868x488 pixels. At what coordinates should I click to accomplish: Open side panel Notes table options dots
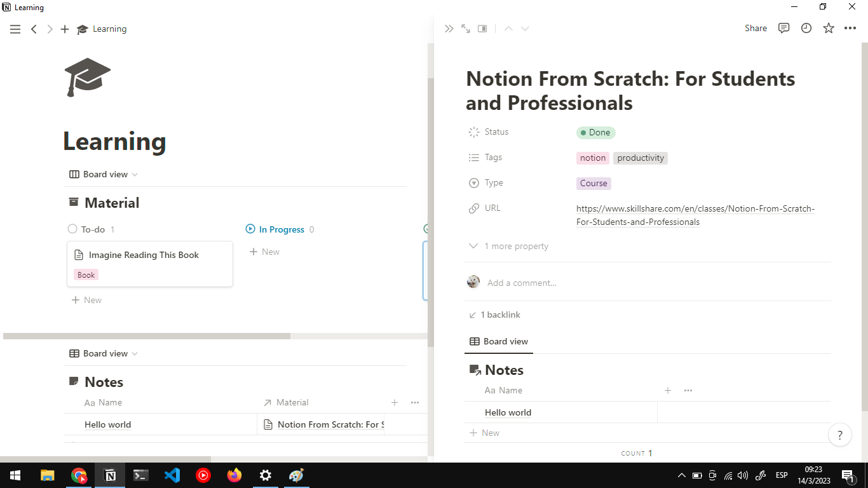688,391
